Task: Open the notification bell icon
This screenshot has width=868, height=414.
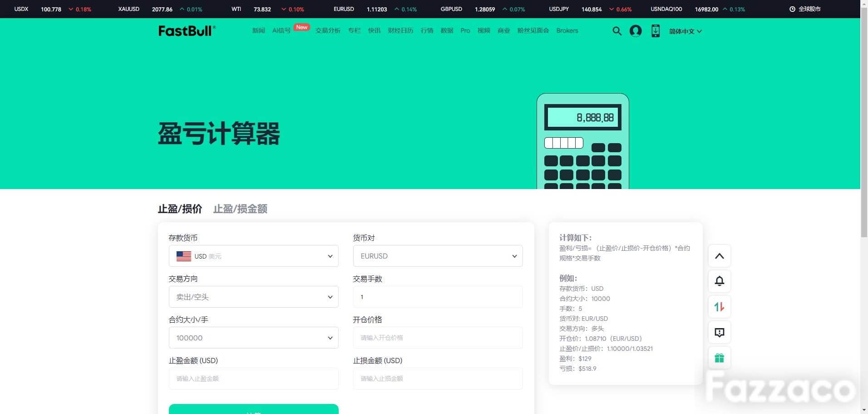Action: click(x=720, y=281)
